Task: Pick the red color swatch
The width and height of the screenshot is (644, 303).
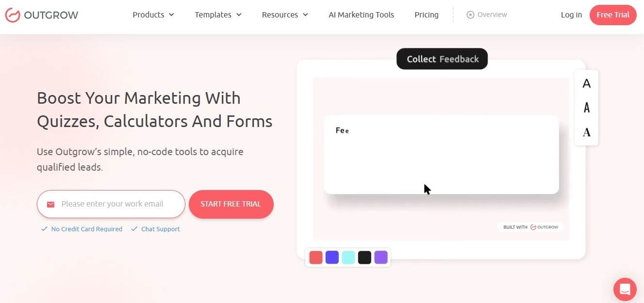Action: click(316, 257)
